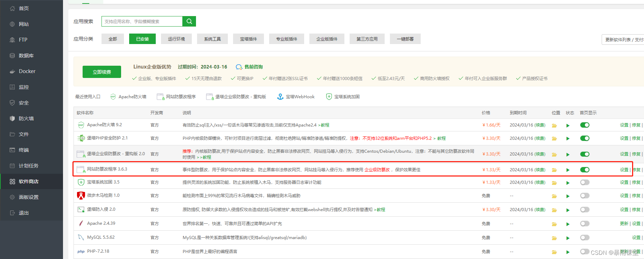Enable homepage display for MySQL 5.5.62
Viewport: 644px width, 259px height.
pos(585,238)
